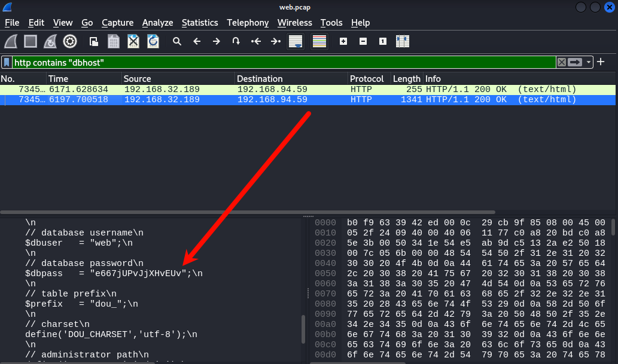
Task: Open the Analyze menu
Action: [157, 23]
